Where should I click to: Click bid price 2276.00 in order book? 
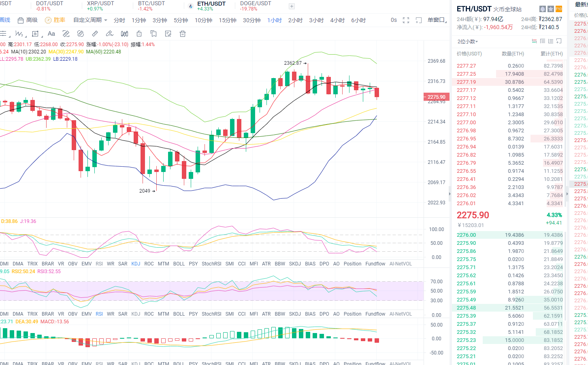(467, 235)
